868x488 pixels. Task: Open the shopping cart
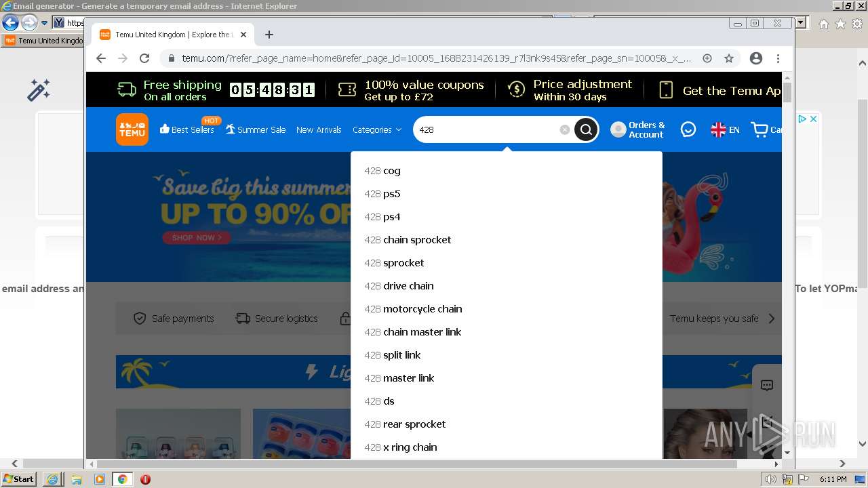pos(766,129)
